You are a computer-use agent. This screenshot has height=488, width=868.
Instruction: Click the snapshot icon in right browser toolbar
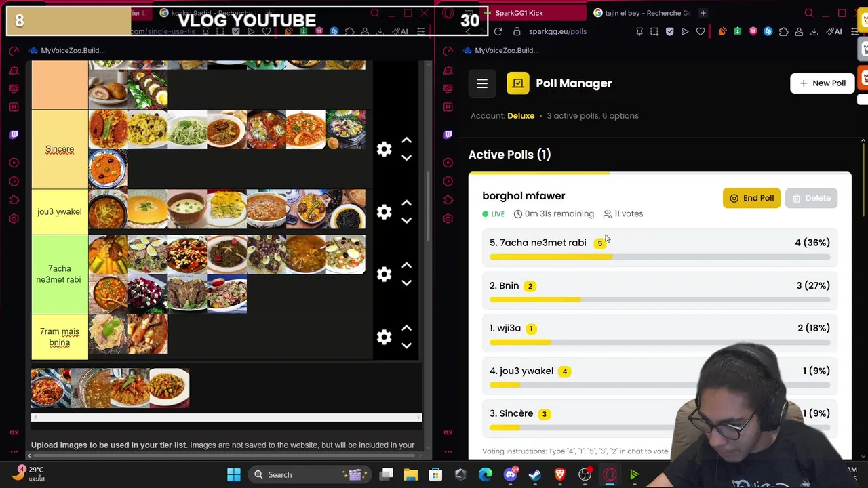click(x=654, y=31)
